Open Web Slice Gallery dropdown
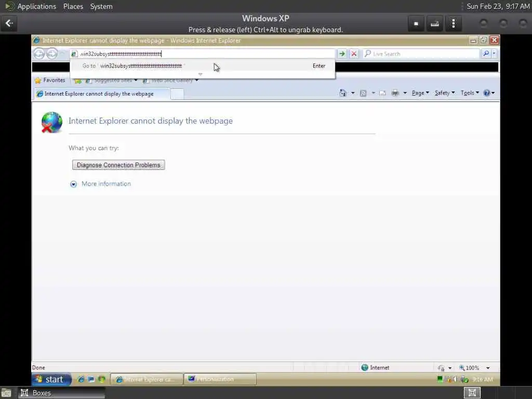 click(170, 81)
